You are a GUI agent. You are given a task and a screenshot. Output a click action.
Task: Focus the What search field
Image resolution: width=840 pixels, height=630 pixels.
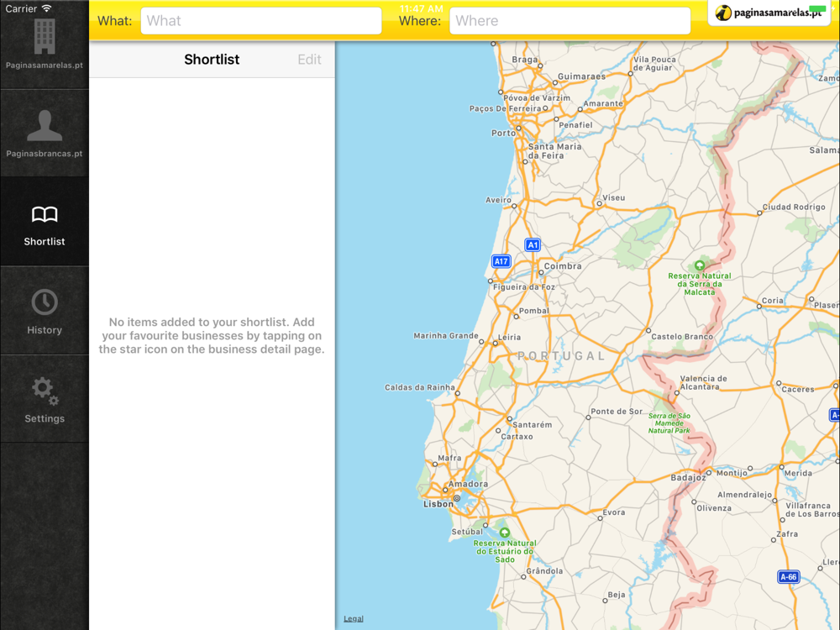(x=261, y=21)
